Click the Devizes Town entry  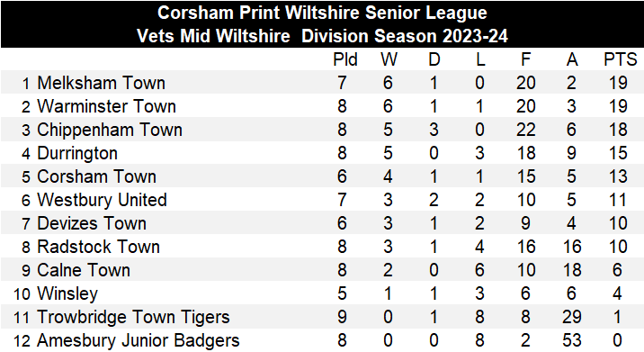[x=92, y=223]
